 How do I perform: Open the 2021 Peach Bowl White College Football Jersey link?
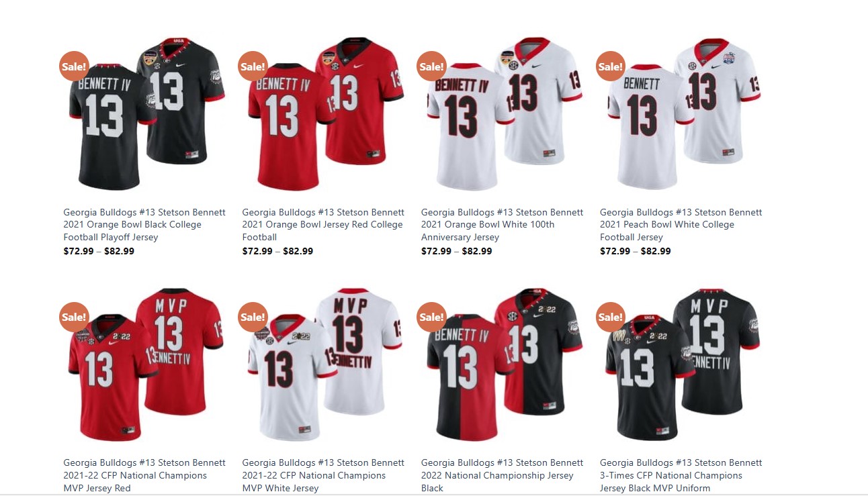coord(681,225)
